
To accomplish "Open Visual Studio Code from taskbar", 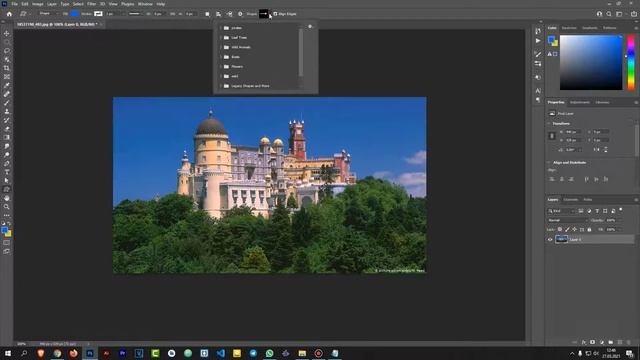I will coord(220,353).
